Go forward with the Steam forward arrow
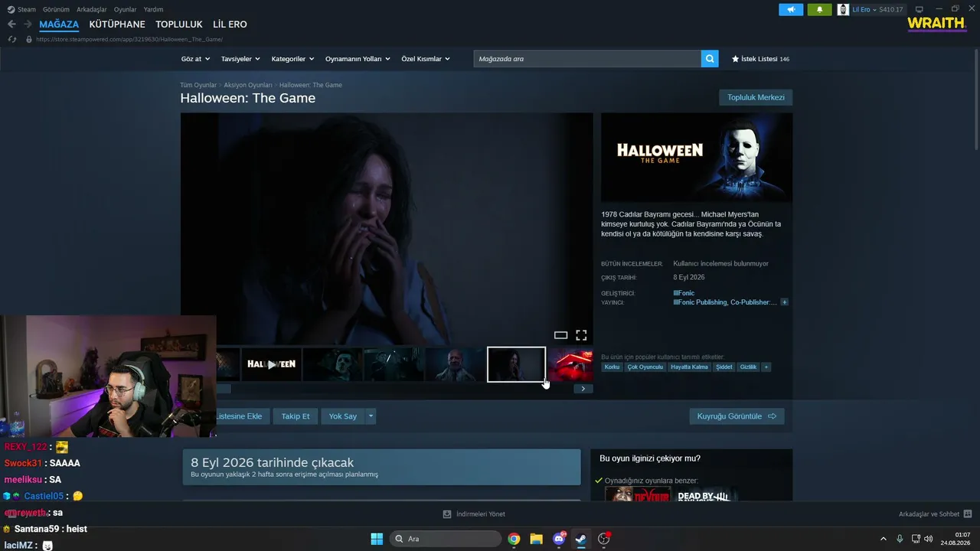This screenshot has height=551, width=980. (x=28, y=24)
